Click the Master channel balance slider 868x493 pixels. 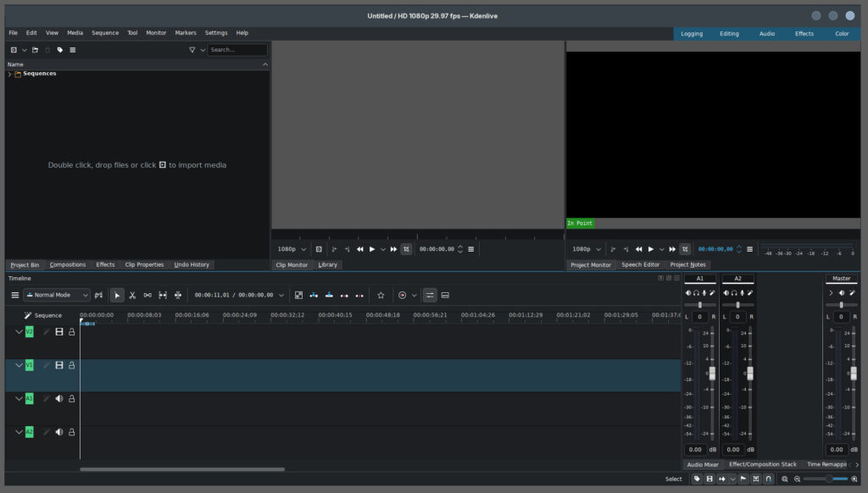841,304
